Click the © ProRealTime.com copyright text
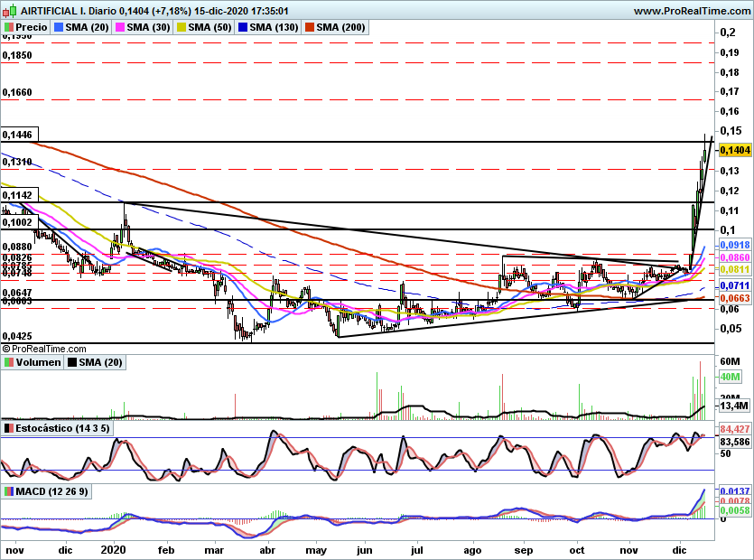Viewport: 754px width, 560px height. click(44, 349)
